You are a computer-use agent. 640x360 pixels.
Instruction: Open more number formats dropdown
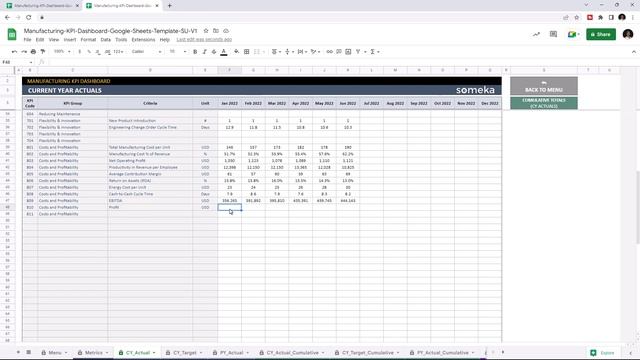[x=118, y=52]
